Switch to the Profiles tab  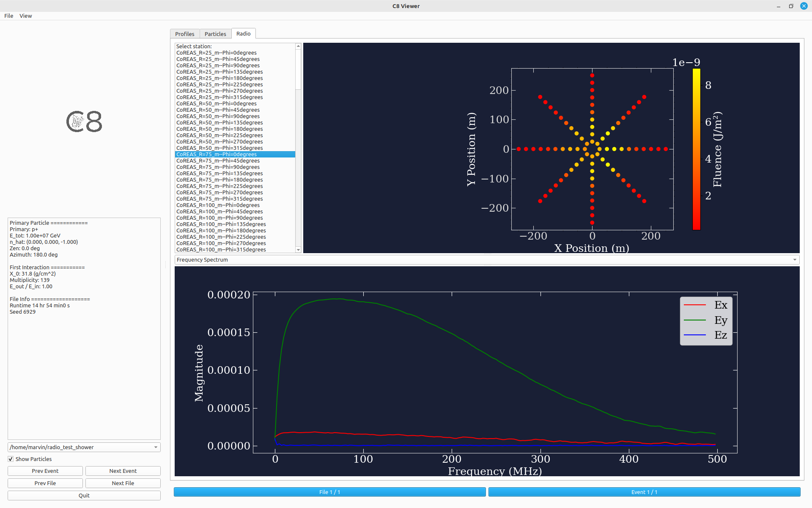(x=184, y=34)
